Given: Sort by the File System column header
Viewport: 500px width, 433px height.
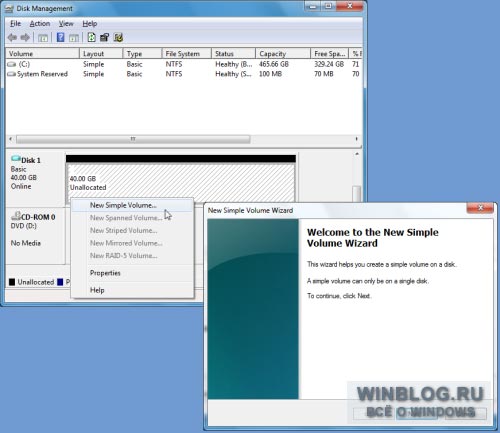Looking at the screenshot, I should click(x=187, y=54).
